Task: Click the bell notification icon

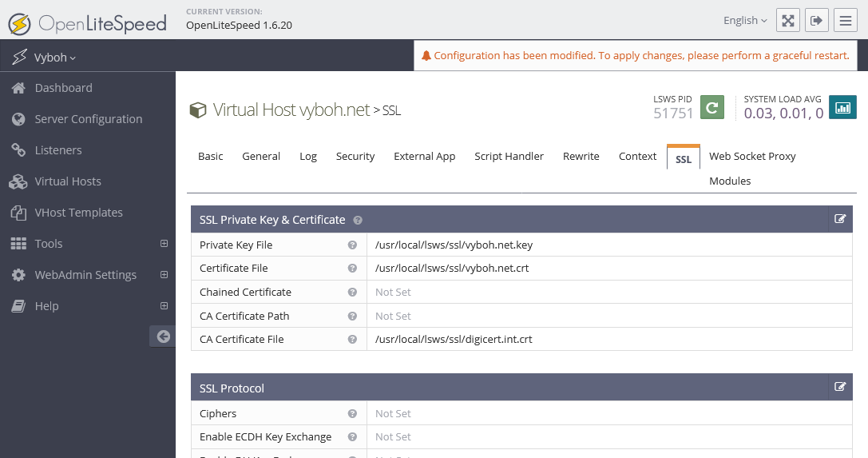Action: point(426,55)
